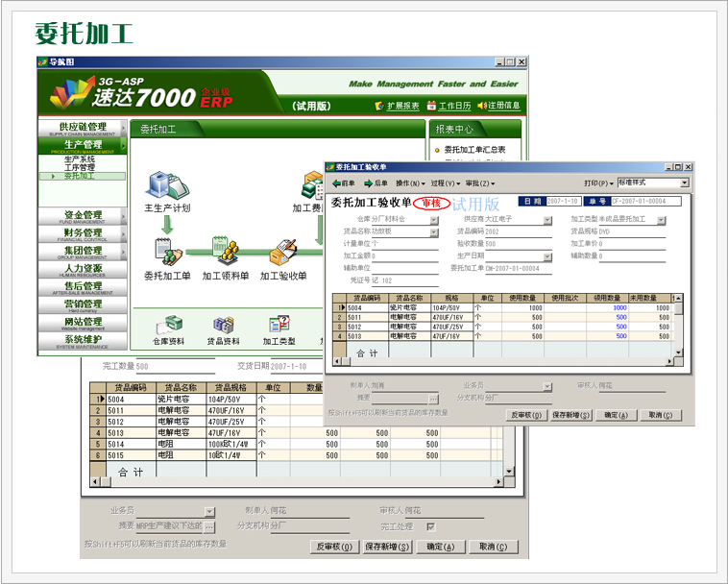The height and width of the screenshot is (584, 728).
Task: Click back window grid horizontal scrollbar
Action: click(x=297, y=482)
